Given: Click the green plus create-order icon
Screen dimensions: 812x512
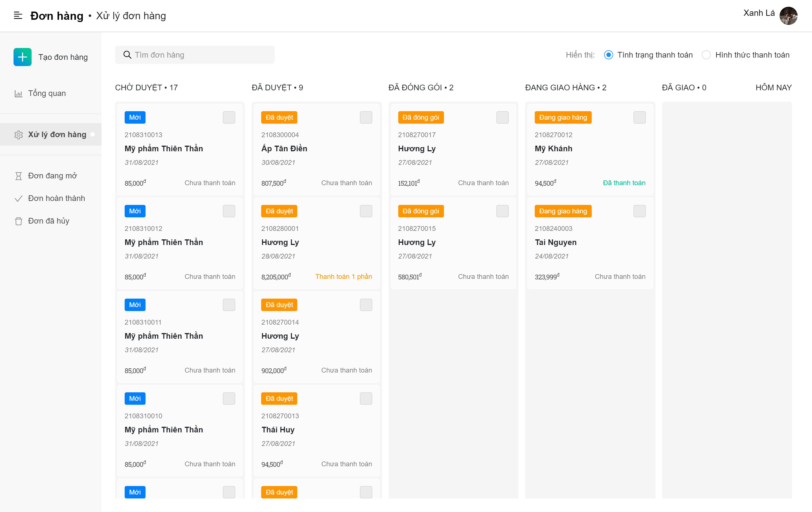Looking at the screenshot, I should 23,57.
